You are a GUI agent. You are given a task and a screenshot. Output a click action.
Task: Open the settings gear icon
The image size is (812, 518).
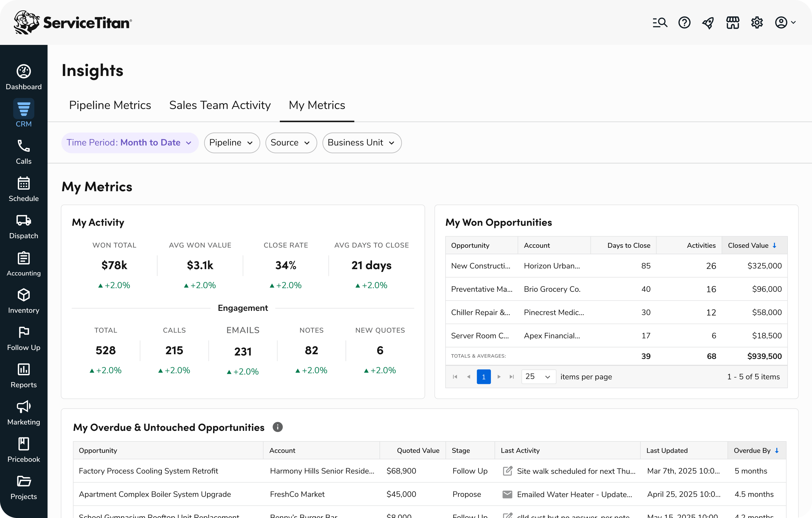(757, 22)
